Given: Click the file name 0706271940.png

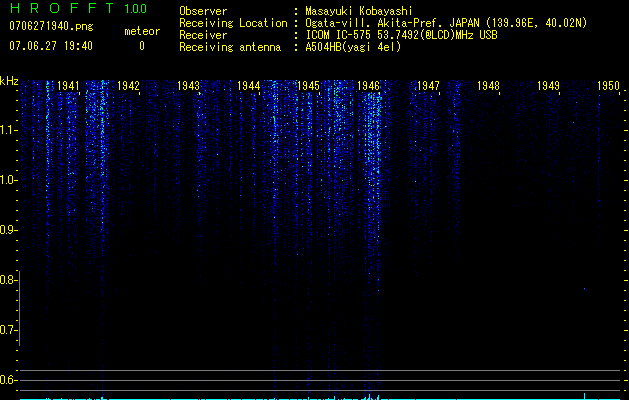Looking at the screenshot, I should pyautogui.click(x=51, y=27).
